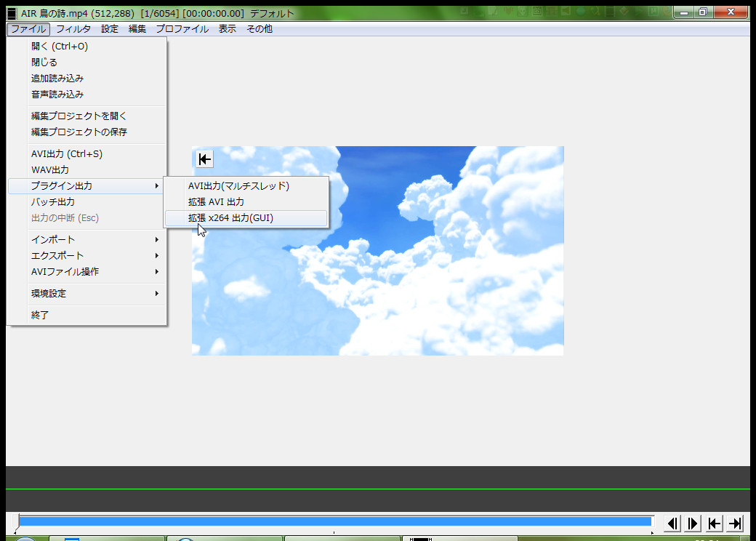756x541 pixels.
Task: Expand the AVIファイル操作 submenu
Action: pyautogui.click(x=87, y=272)
